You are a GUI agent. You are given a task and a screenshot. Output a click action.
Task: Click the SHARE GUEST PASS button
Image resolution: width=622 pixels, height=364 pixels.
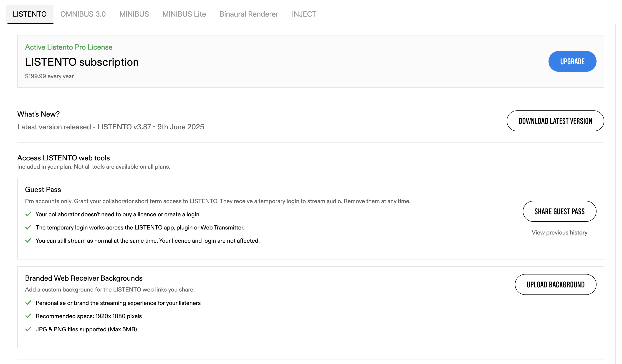559,212
